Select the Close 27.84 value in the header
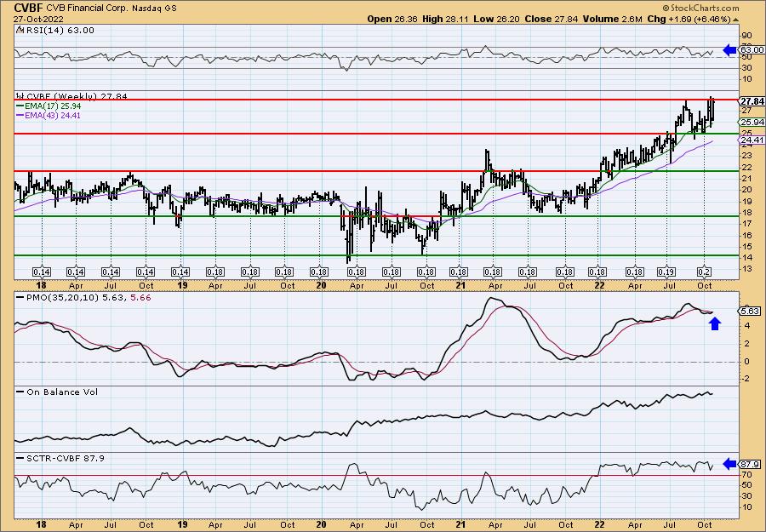 tap(551, 19)
